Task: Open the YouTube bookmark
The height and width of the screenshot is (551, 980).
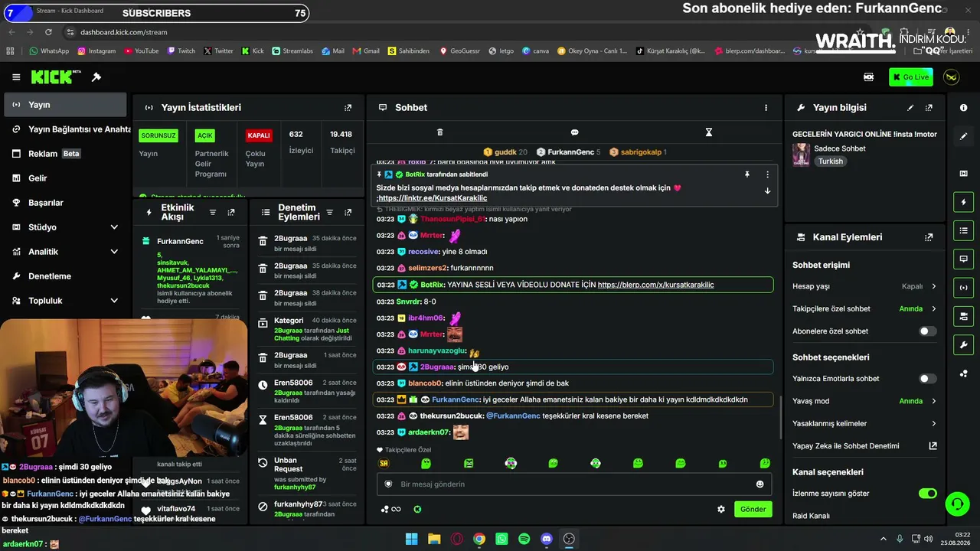Action: point(141,51)
